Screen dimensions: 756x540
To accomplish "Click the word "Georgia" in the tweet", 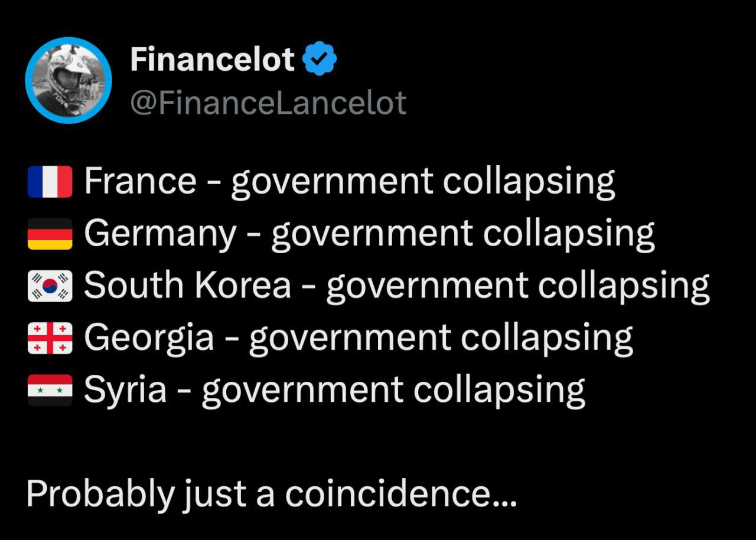I will click(x=149, y=338).
